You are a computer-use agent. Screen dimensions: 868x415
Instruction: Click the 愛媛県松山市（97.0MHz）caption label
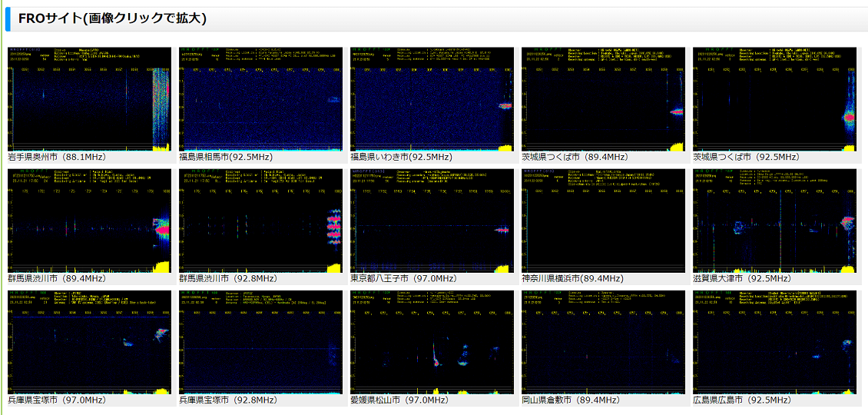coord(403,400)
